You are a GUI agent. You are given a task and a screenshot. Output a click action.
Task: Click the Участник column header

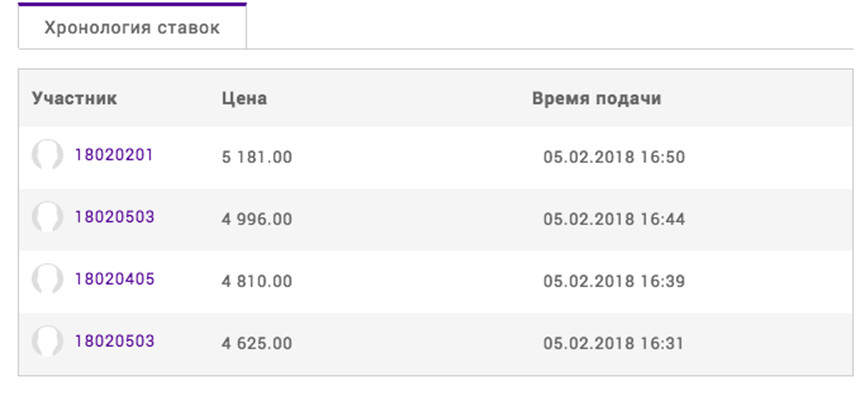[x=74, y=98]
